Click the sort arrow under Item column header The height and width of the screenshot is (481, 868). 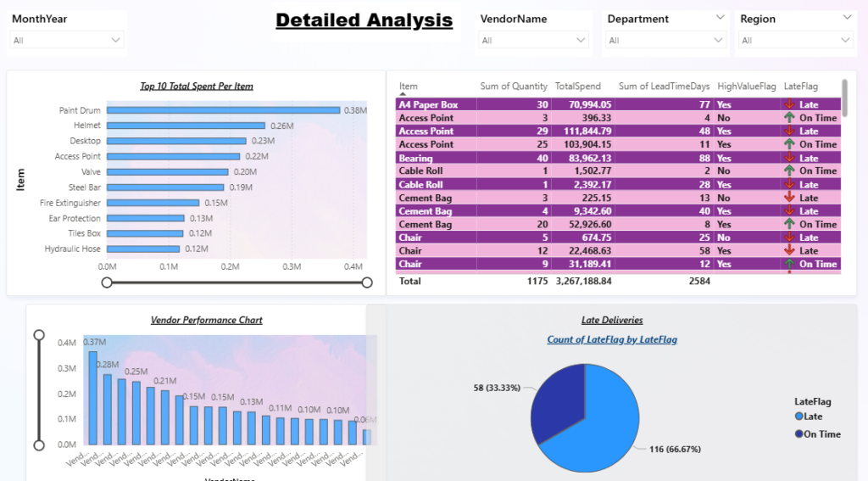click(x=403, y=94)
